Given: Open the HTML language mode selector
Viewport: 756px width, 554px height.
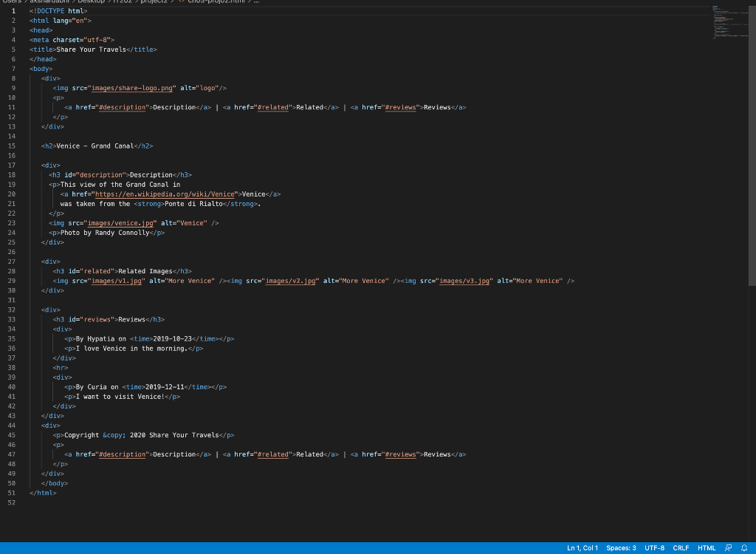Looking at the screenshot, I should tap(707, 547).
